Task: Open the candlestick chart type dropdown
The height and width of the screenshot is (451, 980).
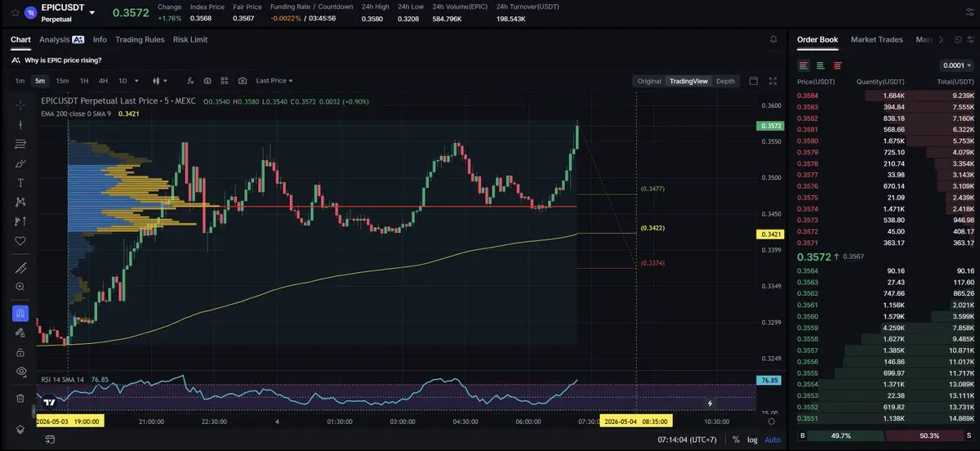Action: [x=159, y=81]
